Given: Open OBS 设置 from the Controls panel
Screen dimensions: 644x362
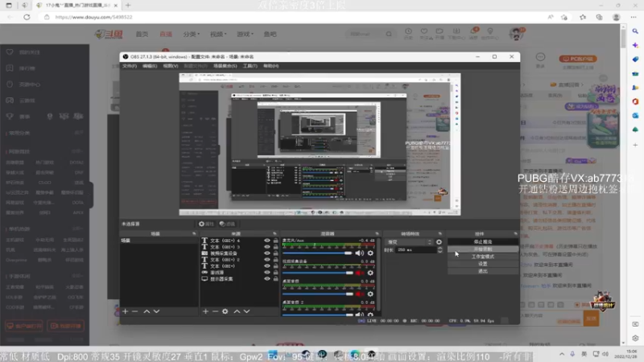Looking at the screenshot, I should point(482,264).
